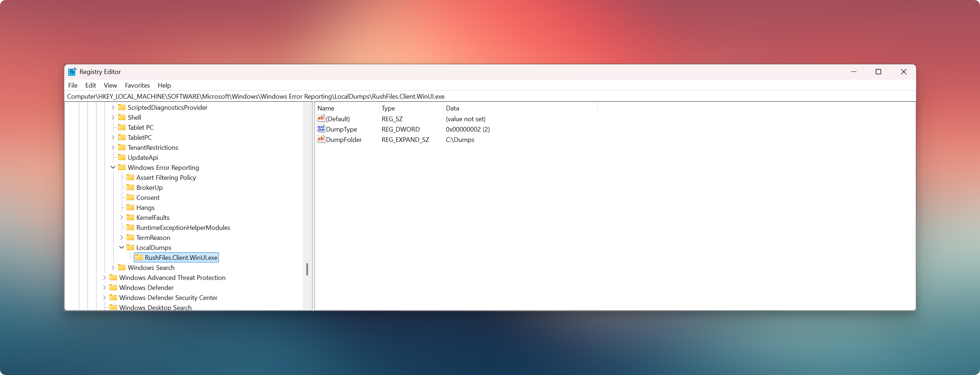Open the Help menu
The height and width of the screenshot is (375, 980).
164,85
